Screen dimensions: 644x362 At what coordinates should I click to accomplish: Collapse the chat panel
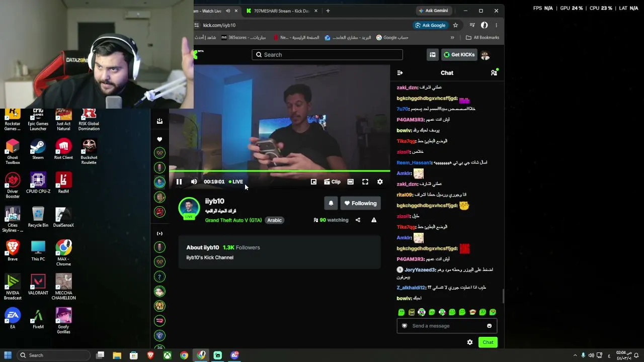click(x=400, y=73)
